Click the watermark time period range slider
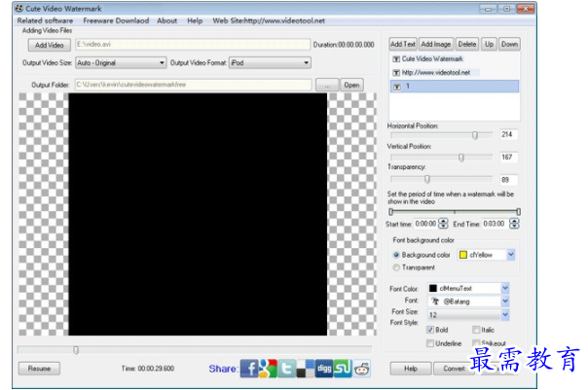588x390 pixels. click(x=455, y=212)
